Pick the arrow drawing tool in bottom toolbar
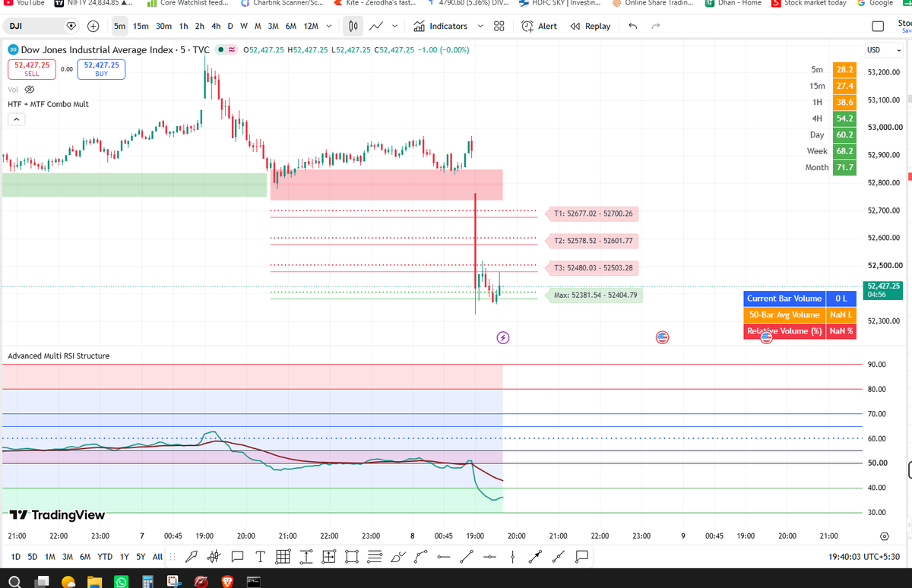This screenshot has width=912, height=588. click(x=192, y=556)
